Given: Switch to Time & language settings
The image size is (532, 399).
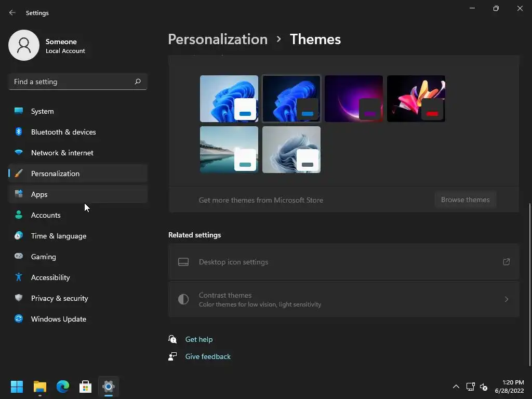Looking at the screenshot, I should pyautogui.click(x=78, y=236).
